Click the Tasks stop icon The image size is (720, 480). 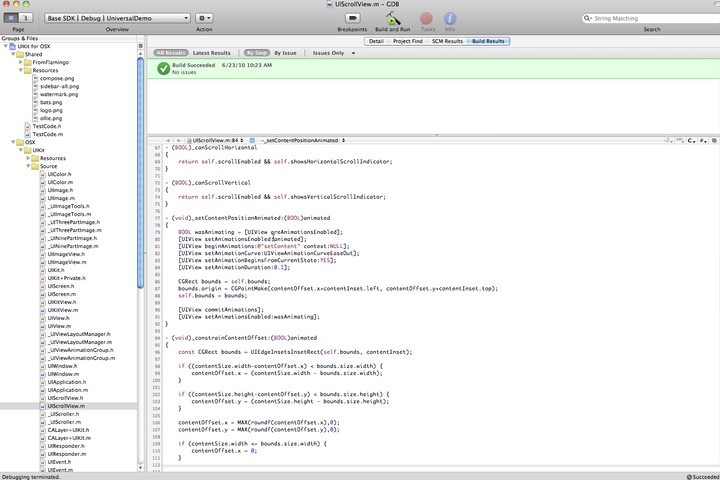coord(427,18)
